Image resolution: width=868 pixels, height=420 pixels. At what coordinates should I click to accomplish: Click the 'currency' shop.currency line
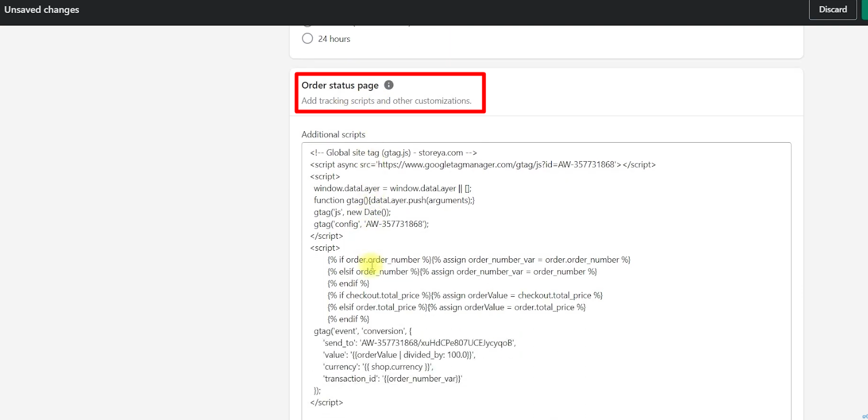378,367
